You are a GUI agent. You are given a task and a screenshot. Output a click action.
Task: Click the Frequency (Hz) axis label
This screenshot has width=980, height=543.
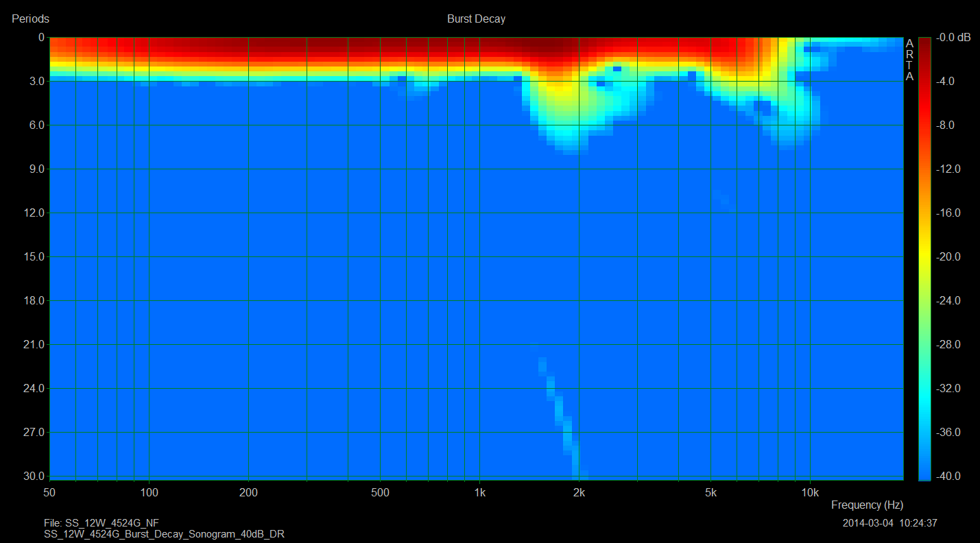pyautogui.click(x=867, y=505)
